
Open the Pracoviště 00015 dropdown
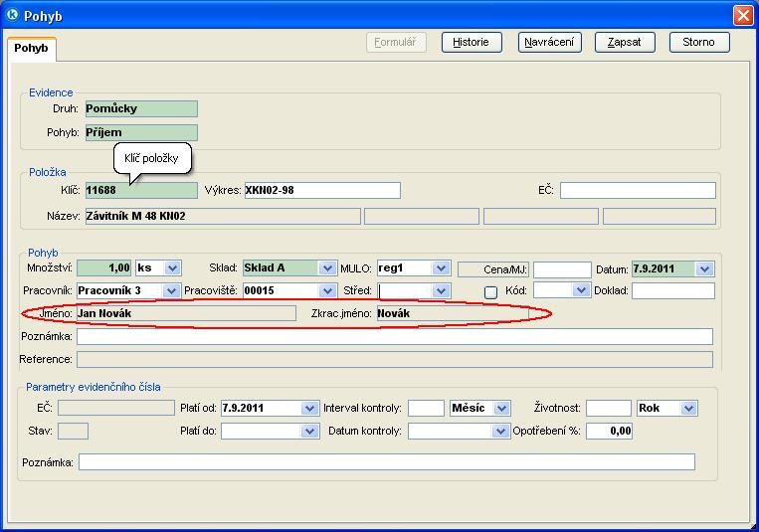327,290
